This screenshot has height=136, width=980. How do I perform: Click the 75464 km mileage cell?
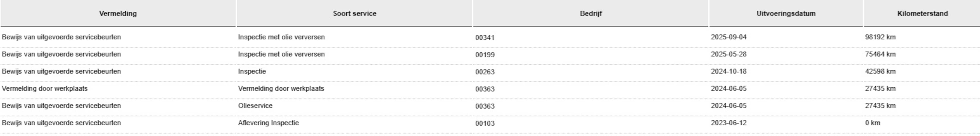880,54
